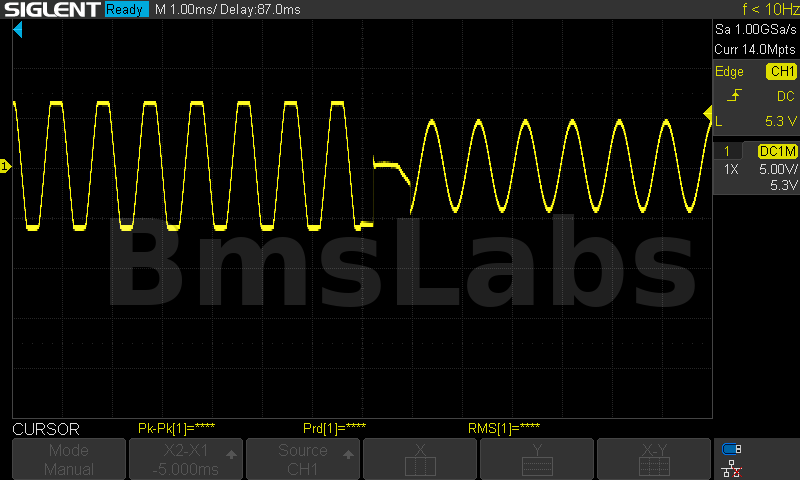The height and width of the screenshot is (480, 800).
Task: Select the X-Y cursor type
Action: pyautogui.click(x=654, y=459)
